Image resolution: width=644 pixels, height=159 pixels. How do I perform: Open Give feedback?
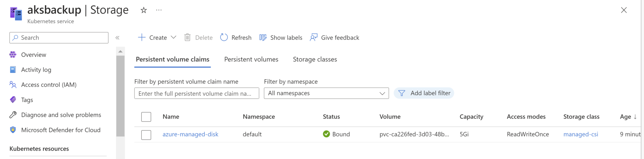(340, 38)
